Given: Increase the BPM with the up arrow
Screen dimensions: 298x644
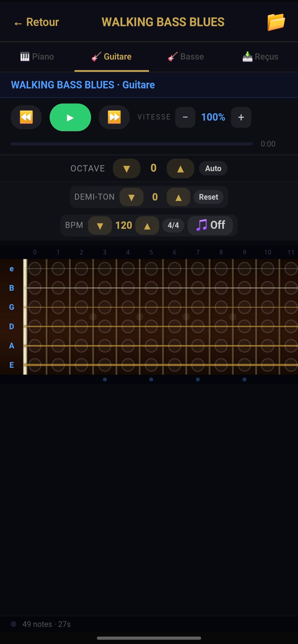Looking at the screenshot, I should click(147, 225).
